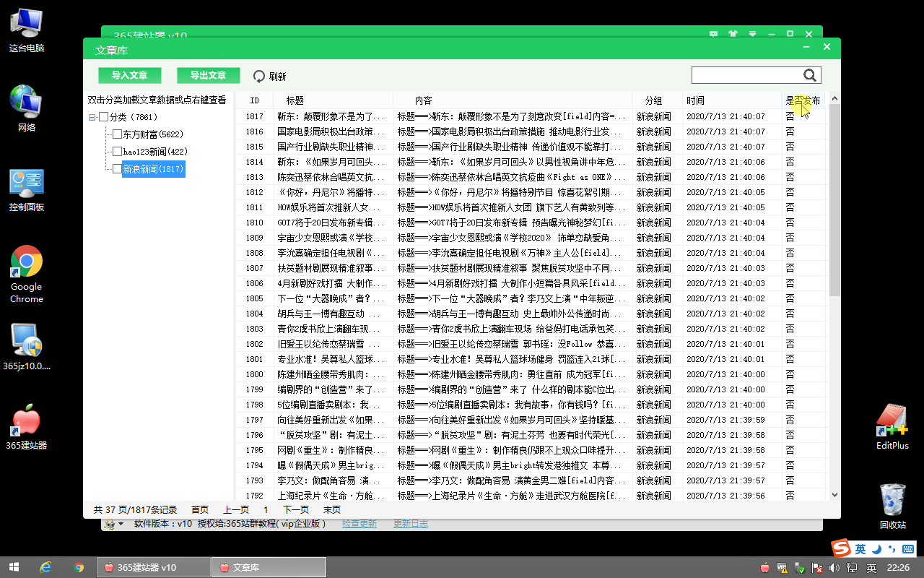Screen dimensions: 924x578
Task: Go to 首页 first page
Action: 200,509
